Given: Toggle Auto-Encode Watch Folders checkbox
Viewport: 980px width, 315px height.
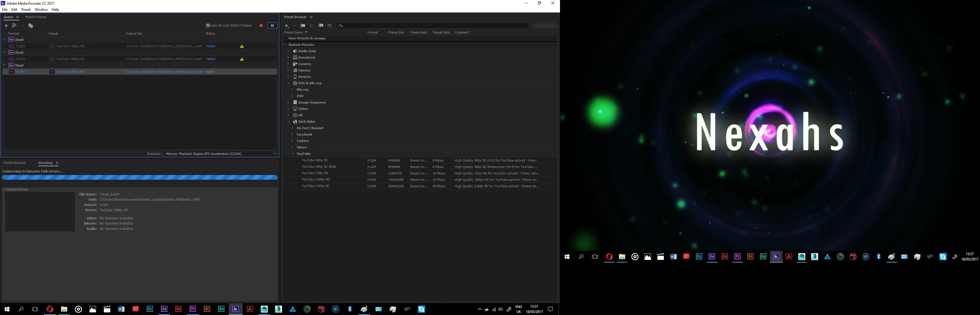Looking at the screenshot, I should click(208, 25).
